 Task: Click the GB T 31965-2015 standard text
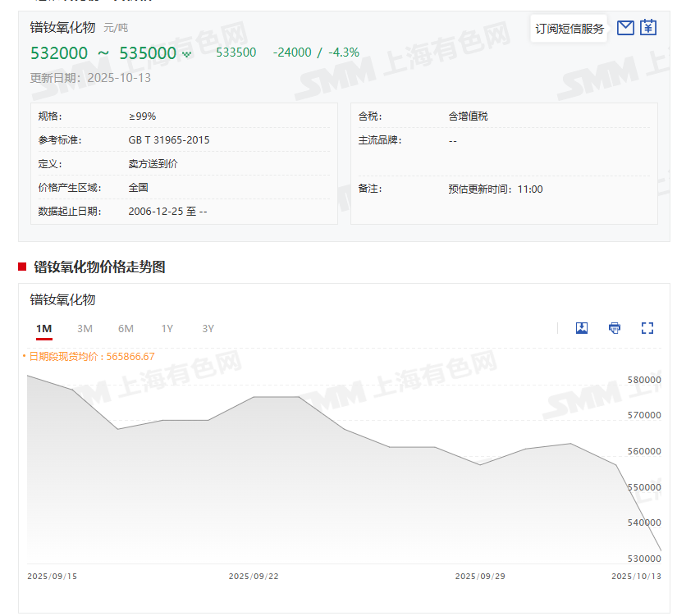coord(169,140)
